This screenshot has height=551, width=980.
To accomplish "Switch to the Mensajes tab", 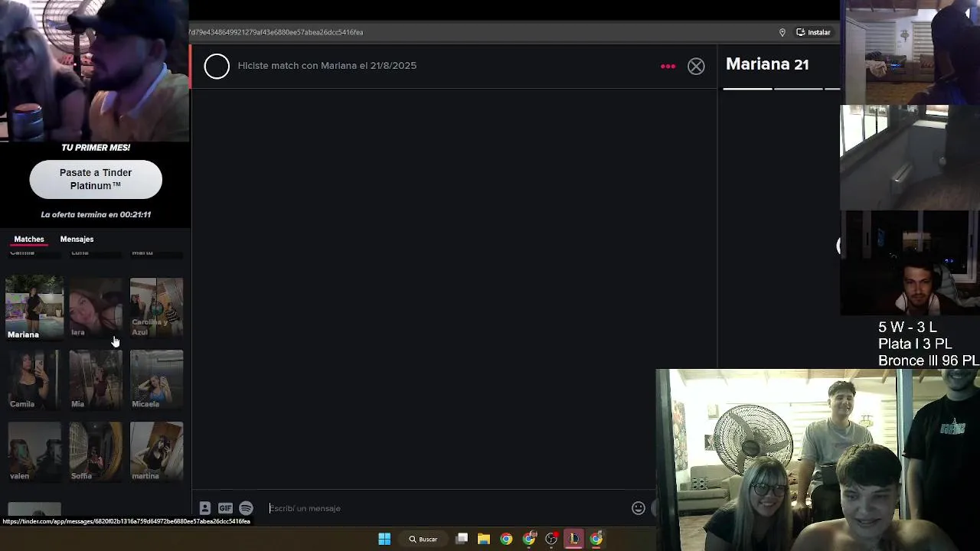I will click(x=77, y=240).
